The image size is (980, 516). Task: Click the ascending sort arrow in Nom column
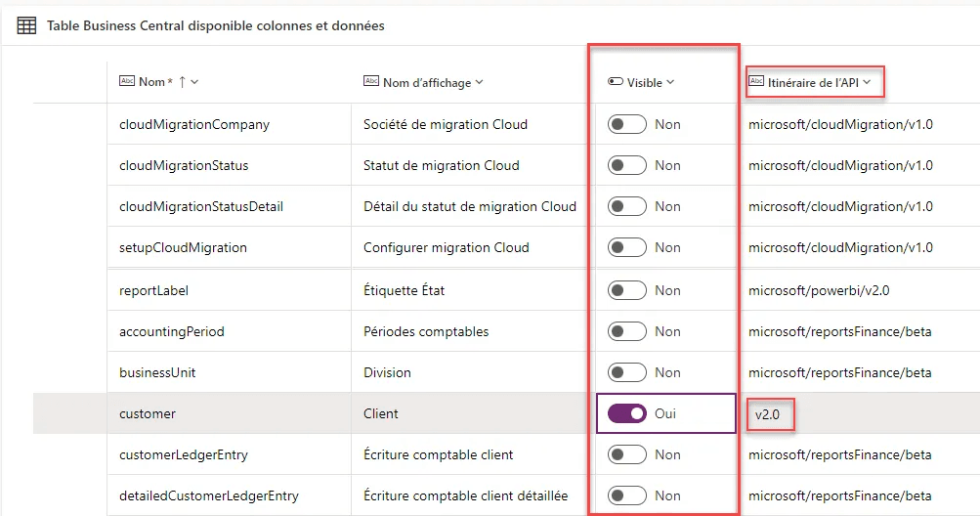click(182, 82)
